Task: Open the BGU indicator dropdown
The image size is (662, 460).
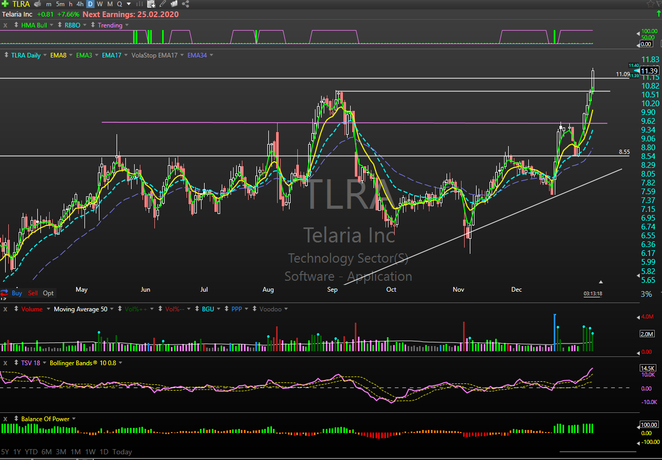Action: 218,309
